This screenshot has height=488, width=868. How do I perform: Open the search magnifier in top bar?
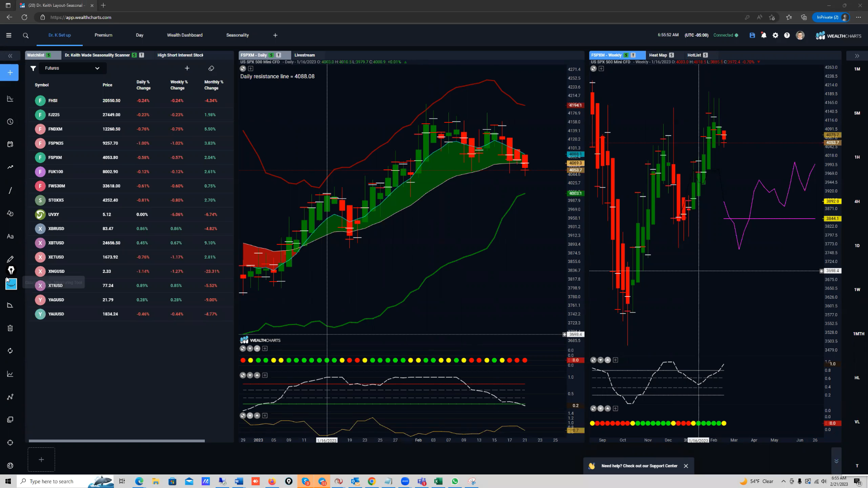26,35
